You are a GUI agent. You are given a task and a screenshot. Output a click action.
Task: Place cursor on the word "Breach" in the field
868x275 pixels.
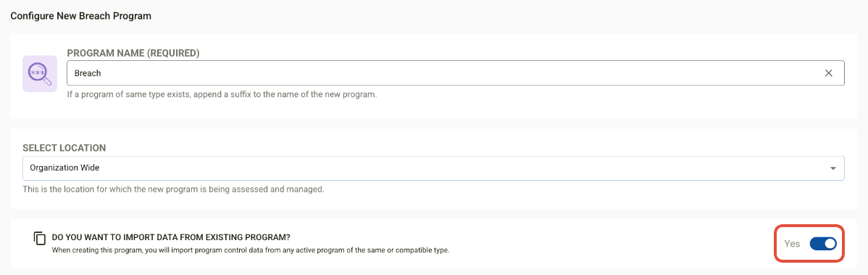point(88,73)
